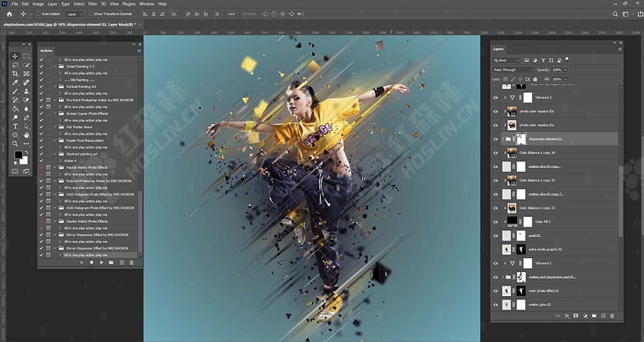The width and height of the screenshot is (644, 342).
Task: Hide the dispersion element 02 group
Action: (x=495, y=139)
